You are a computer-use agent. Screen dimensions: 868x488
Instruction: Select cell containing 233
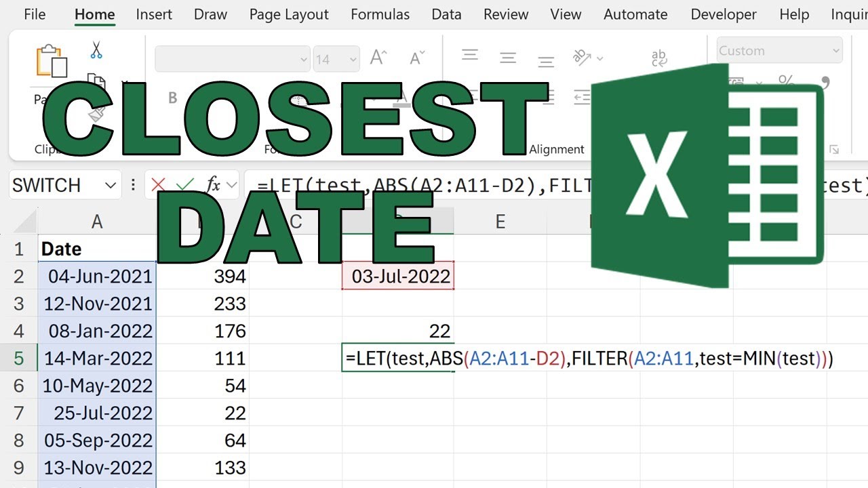click(x=203, y=304)
